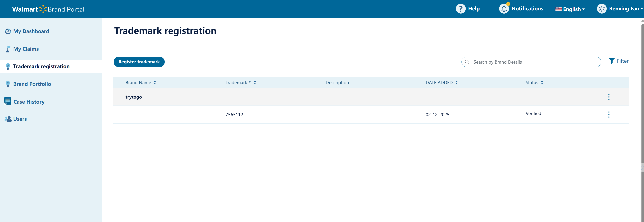The image size is (644, 222).
Task: Open the Users page
Action: [x=20, y=119]
